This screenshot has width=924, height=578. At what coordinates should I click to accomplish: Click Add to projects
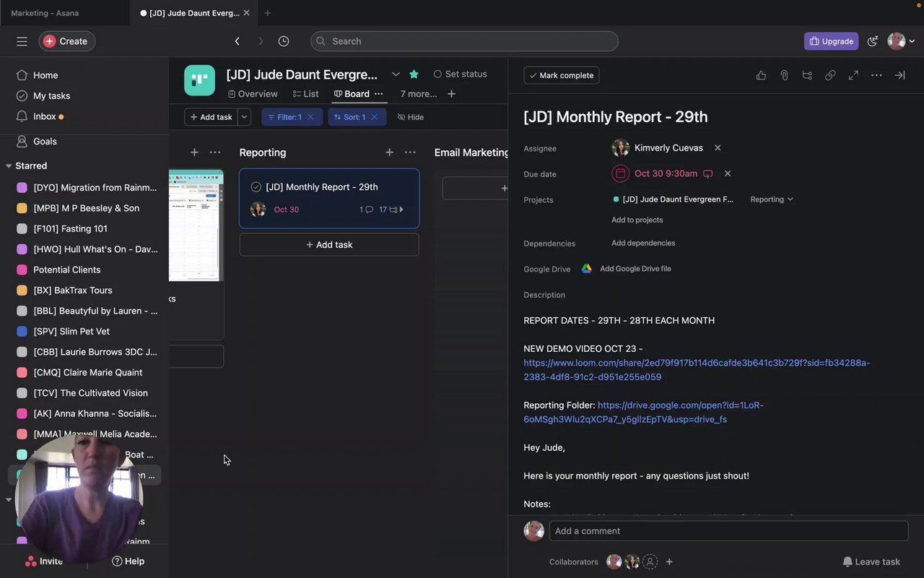(637, 220)
